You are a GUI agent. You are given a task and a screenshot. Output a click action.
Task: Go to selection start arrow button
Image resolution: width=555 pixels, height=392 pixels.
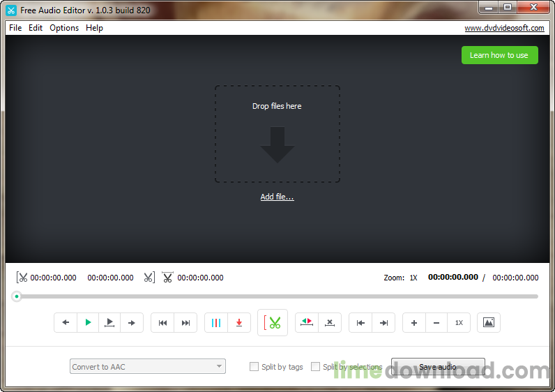coord(360,322)
